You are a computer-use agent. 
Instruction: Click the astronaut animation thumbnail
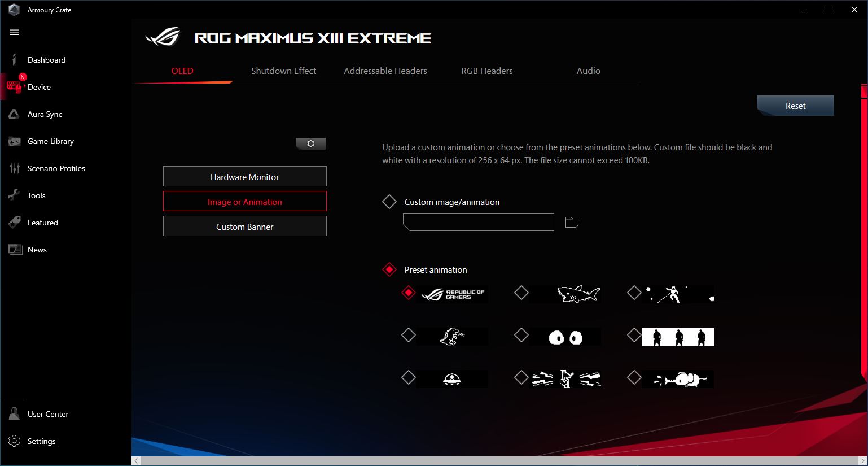(x=678, y=294)
